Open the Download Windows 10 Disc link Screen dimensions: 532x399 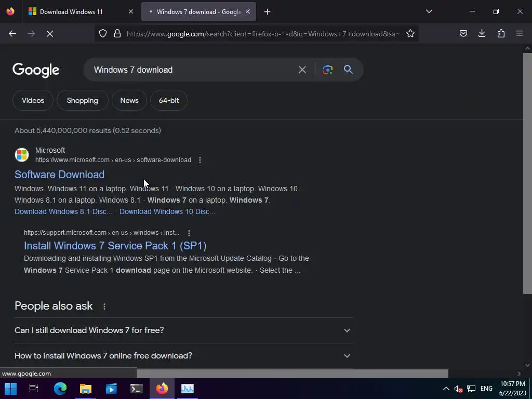pos(167,212)
